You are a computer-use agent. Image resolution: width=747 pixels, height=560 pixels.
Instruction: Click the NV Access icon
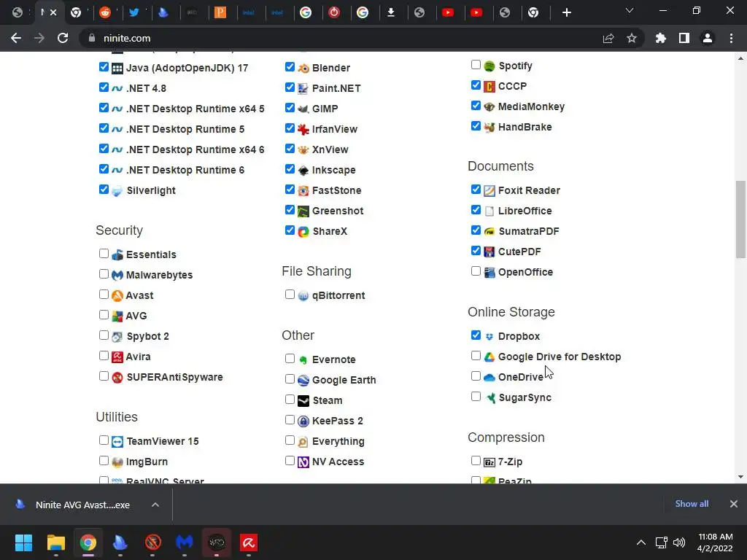pyautogui.click(x=303, y=462)
